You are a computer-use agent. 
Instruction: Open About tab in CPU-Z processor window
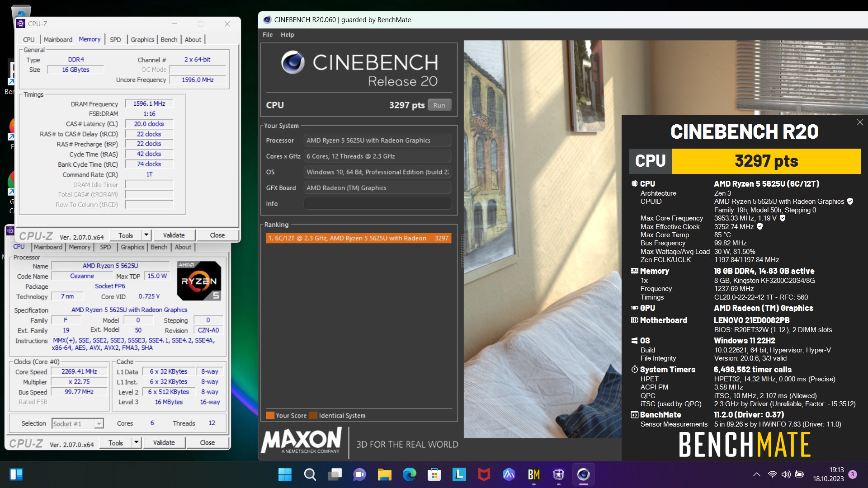click(x=183, y=247)
